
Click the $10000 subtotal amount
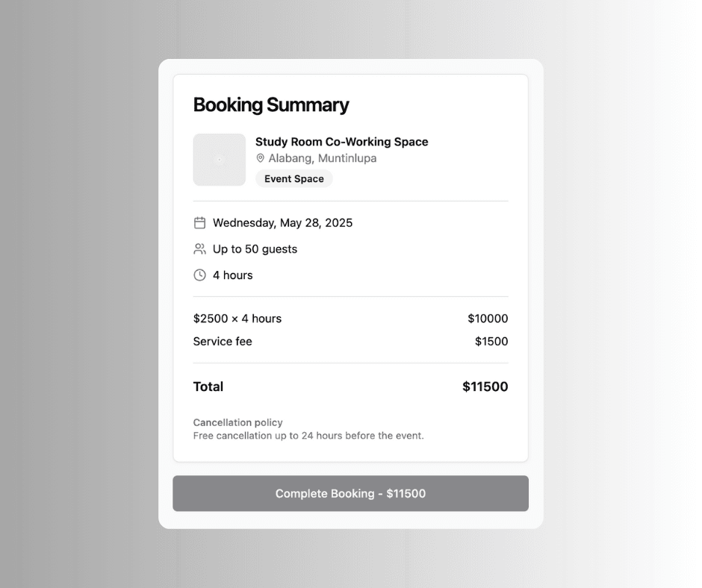pos(488,319)
